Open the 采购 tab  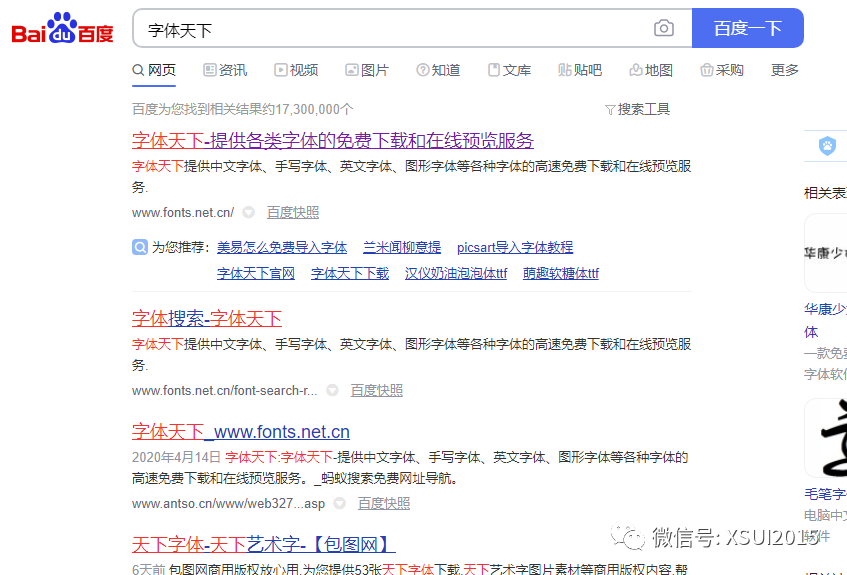722,70
